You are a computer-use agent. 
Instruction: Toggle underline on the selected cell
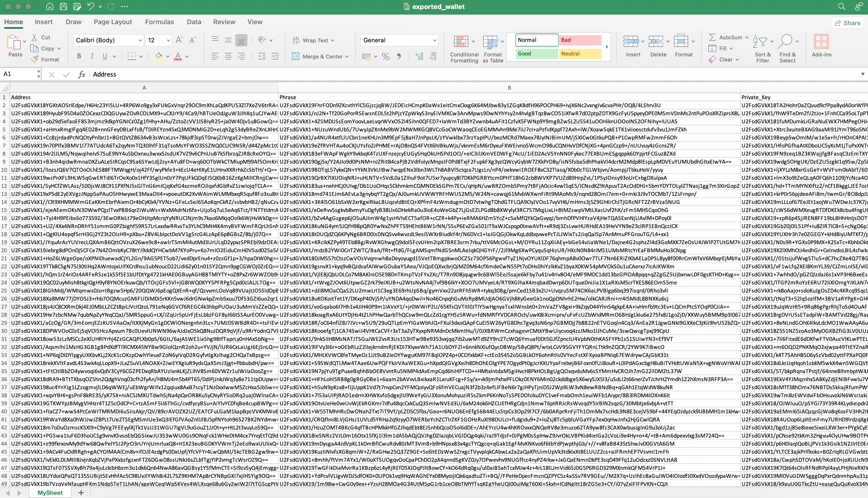click(x=105, y=56)
